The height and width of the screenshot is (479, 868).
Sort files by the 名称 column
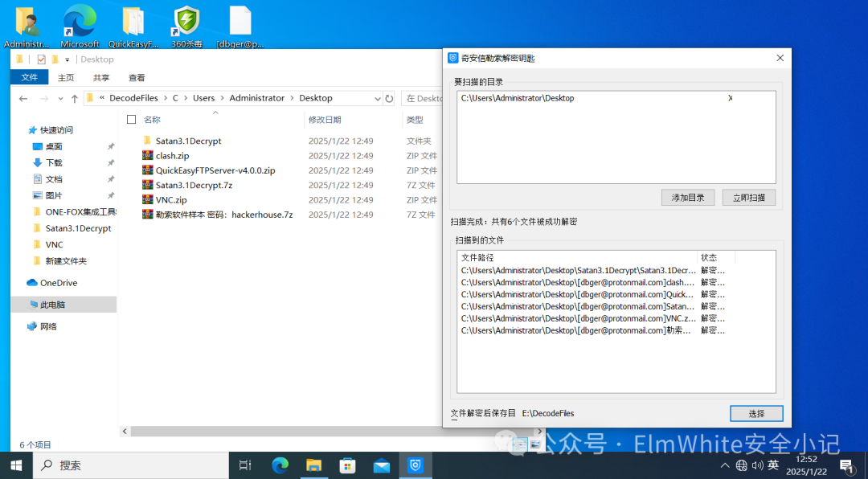coord(152,120)
